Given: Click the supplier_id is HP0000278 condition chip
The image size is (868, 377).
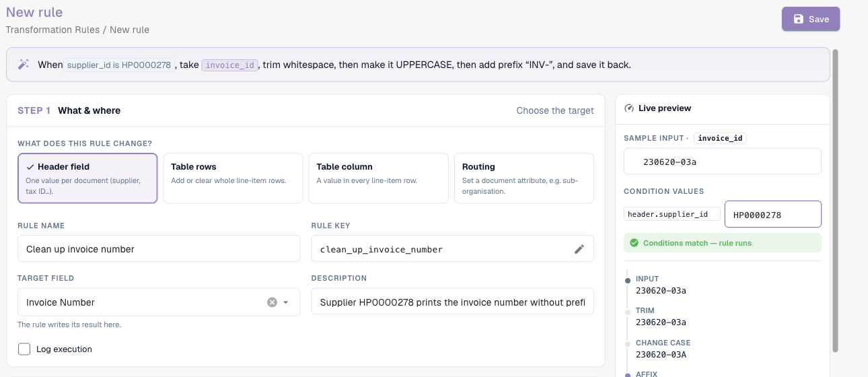Looking at the screenshot, I should [119, 65].
